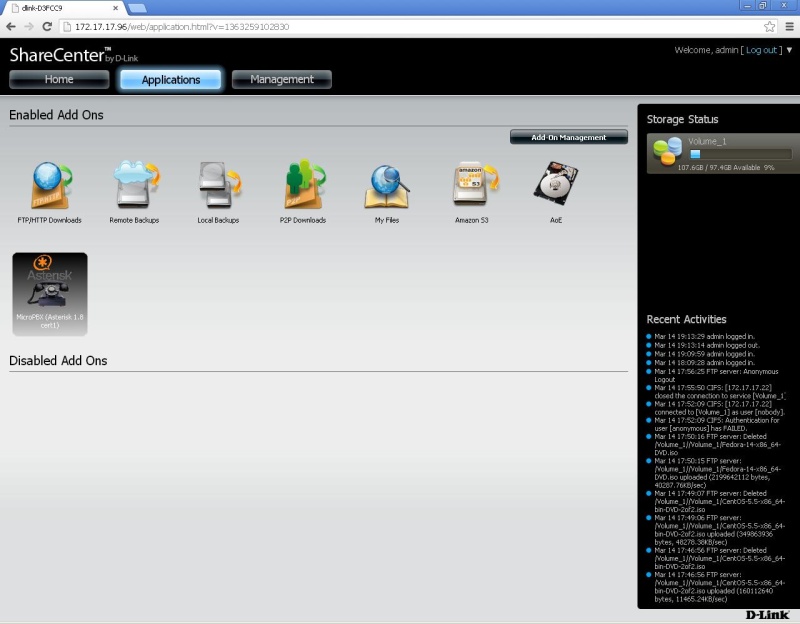Switch to the Home tab
This screenshot has height=624, width=800.
(59, 80)
